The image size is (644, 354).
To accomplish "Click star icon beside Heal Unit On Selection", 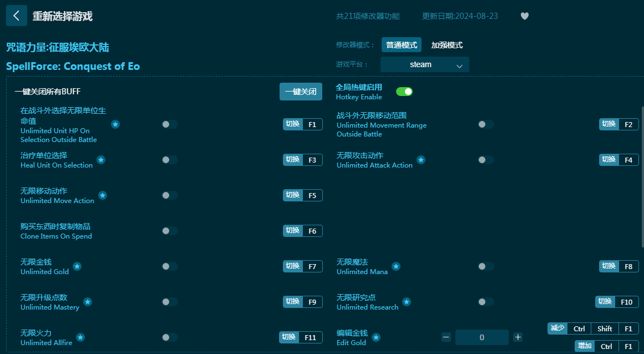I will 101,160.
